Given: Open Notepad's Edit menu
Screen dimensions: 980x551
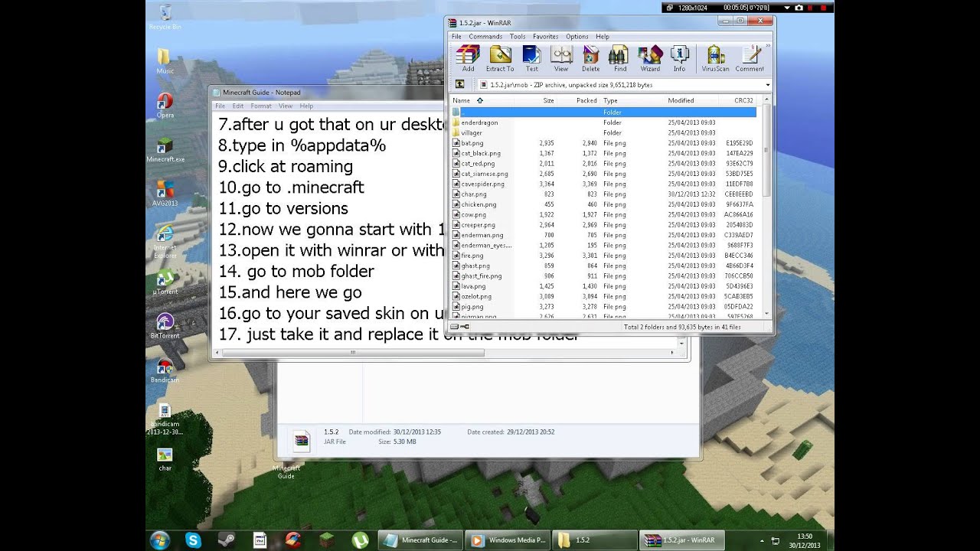Looking at the screenshot, I should point(238,106).
